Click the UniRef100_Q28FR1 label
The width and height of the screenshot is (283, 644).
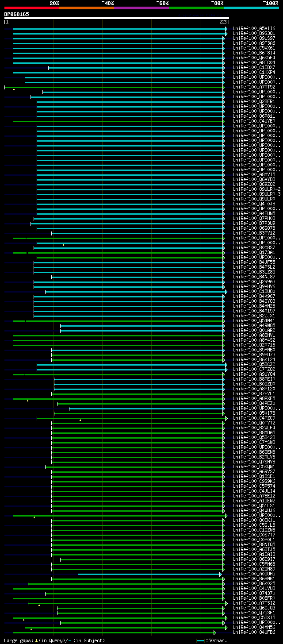pyautogui.click(x=254, y=101)
